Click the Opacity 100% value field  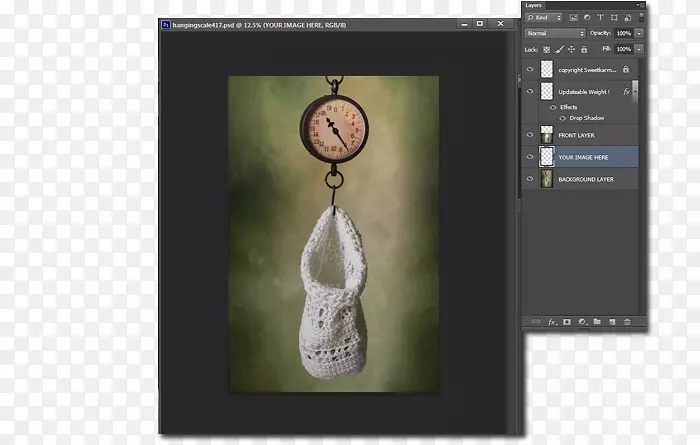tap(624, 33)
